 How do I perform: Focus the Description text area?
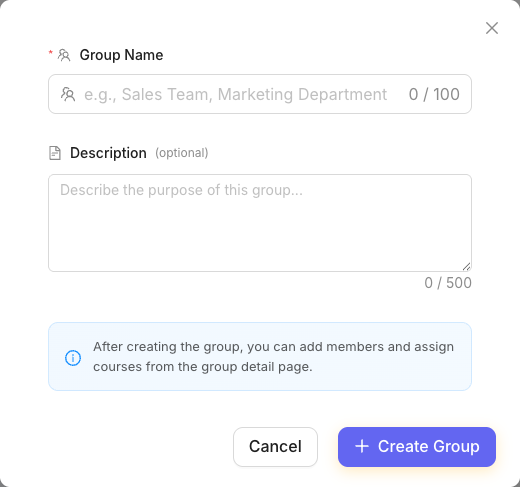coord(260,223)
